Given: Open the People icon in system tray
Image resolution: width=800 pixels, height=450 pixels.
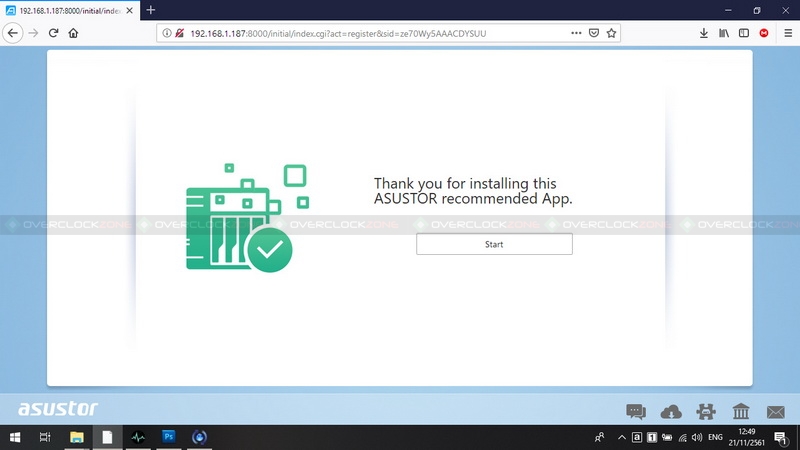Looking at the screenshot, I should pos(599,437).
